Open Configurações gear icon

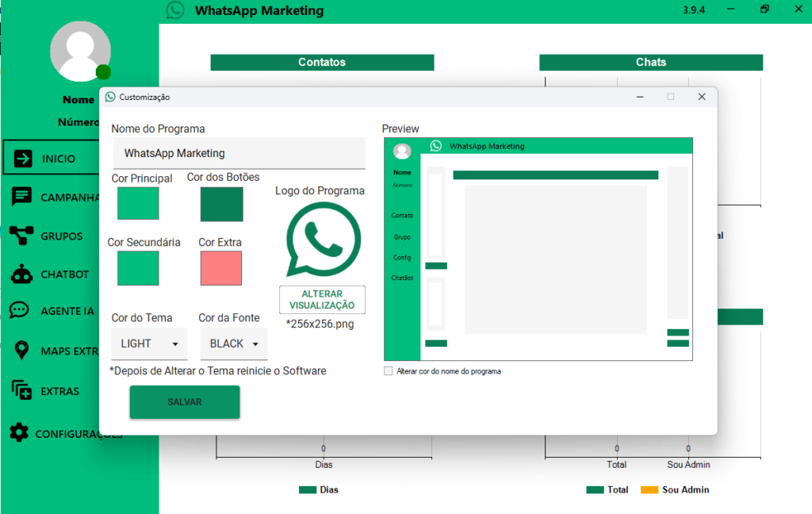(19, 432)
